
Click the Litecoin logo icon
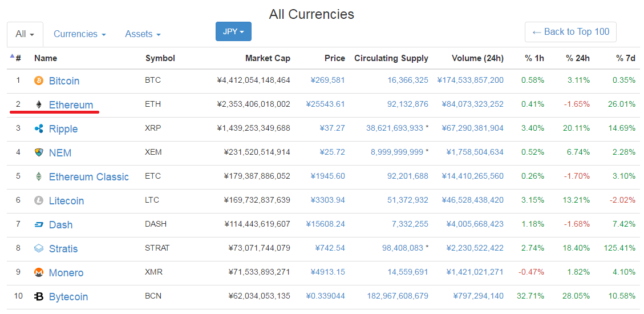39,200
